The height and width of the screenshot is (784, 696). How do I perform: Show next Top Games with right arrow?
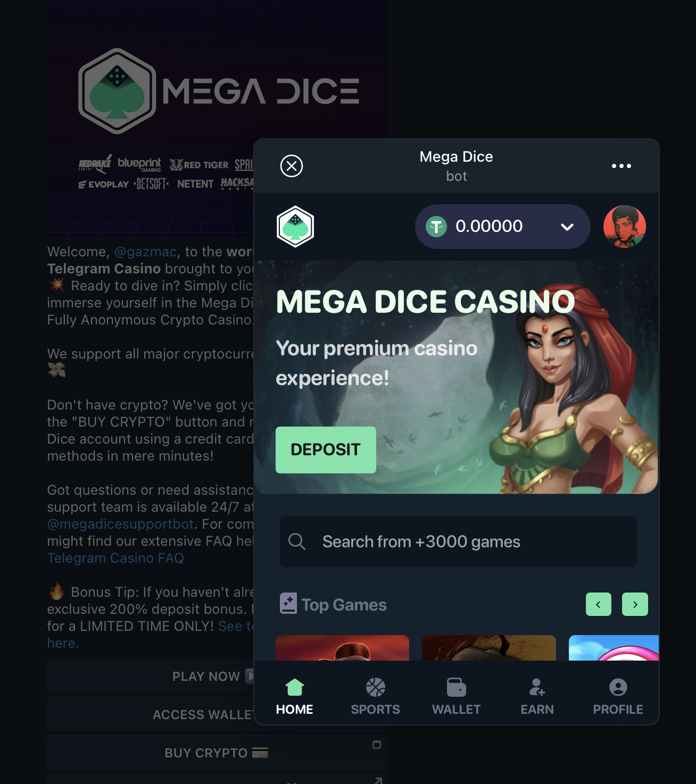pyautogui.click(x=635, y=604)
